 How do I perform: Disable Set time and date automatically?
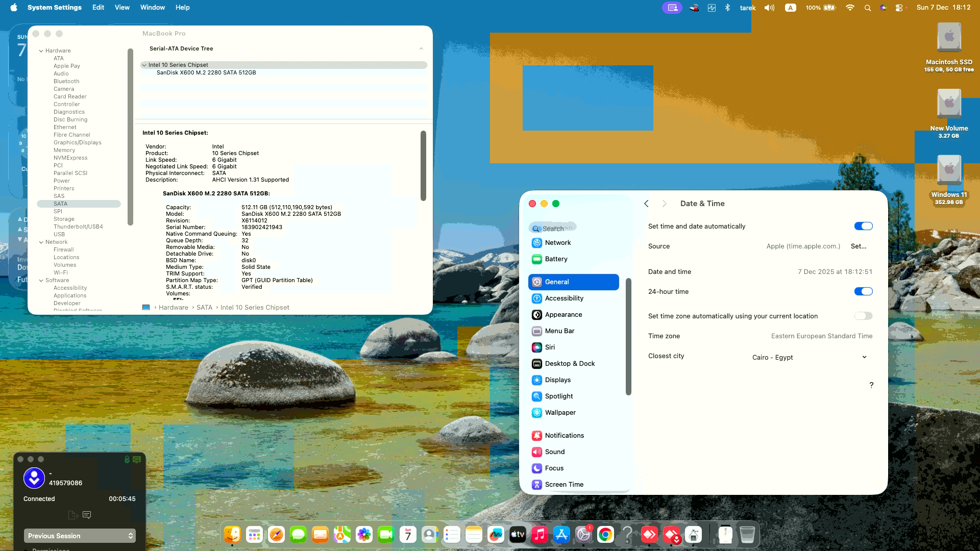click(864, 226)
